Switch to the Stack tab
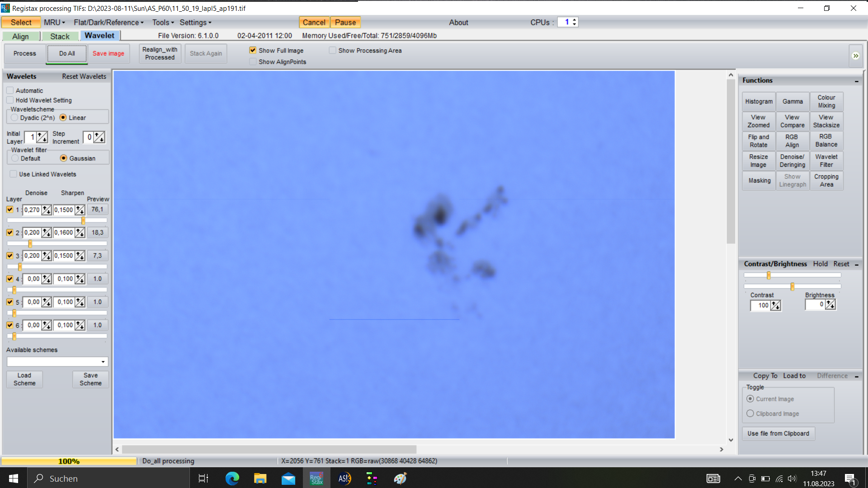The height and width of the screenshot is (488, 868). point(60,36)
